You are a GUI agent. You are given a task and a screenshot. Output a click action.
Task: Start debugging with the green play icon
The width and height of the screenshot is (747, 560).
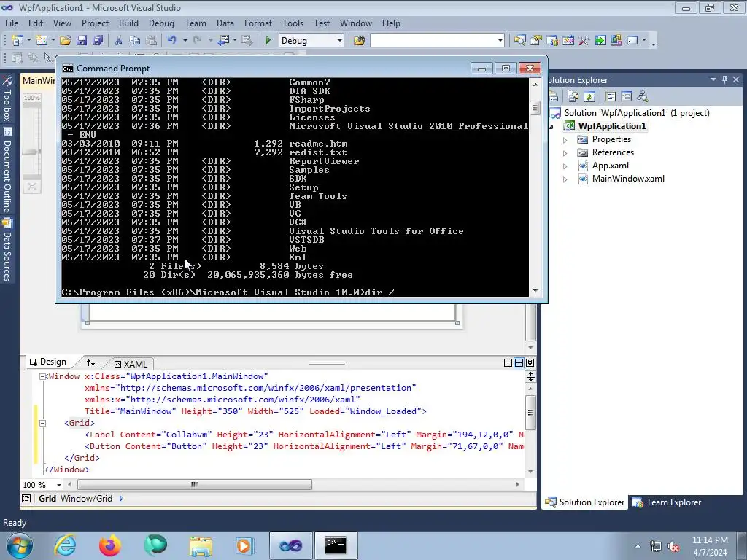tap(268, 41)
